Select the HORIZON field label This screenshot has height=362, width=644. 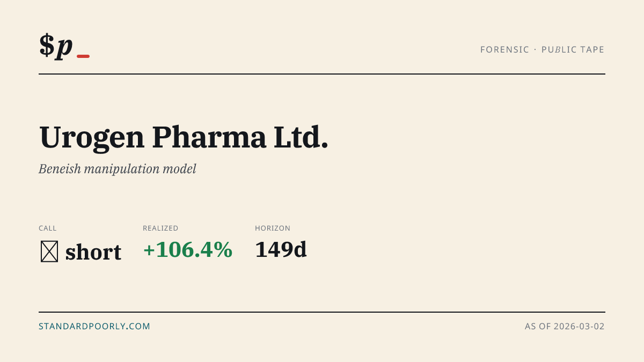coord(273,228)
